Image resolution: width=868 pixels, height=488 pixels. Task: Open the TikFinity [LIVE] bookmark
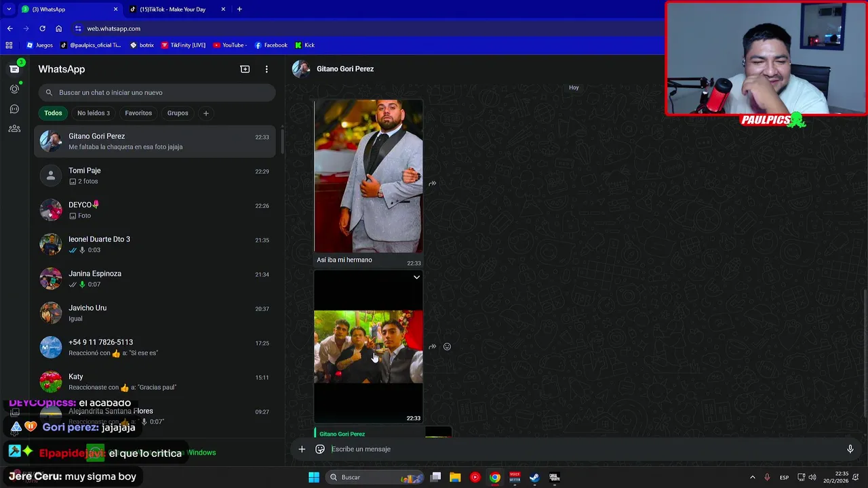[x=183, y=45]
